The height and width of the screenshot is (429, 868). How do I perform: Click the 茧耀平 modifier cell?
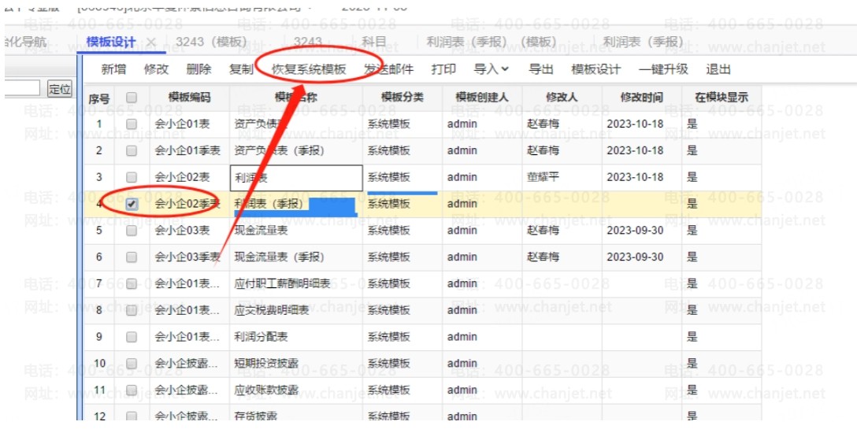(x=562, y=178)
